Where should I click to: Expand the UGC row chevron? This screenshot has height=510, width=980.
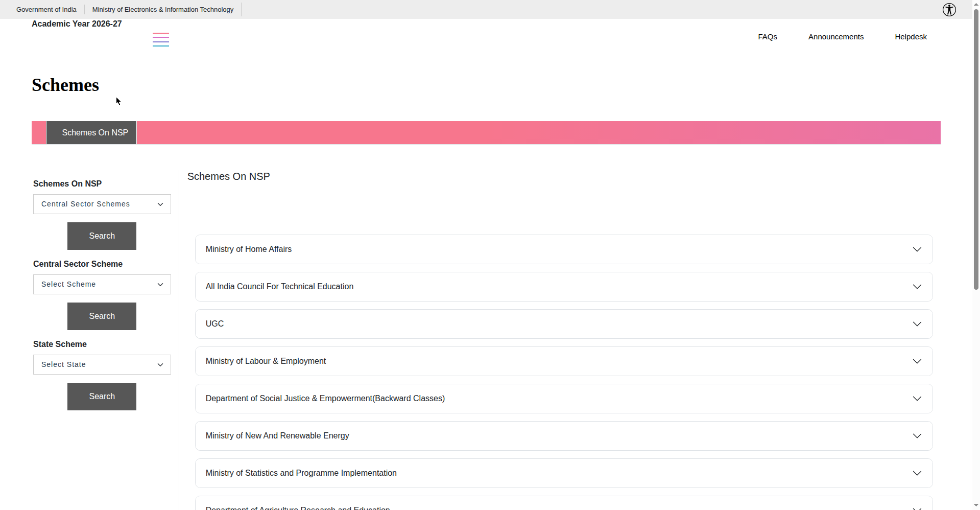(917, 324)
